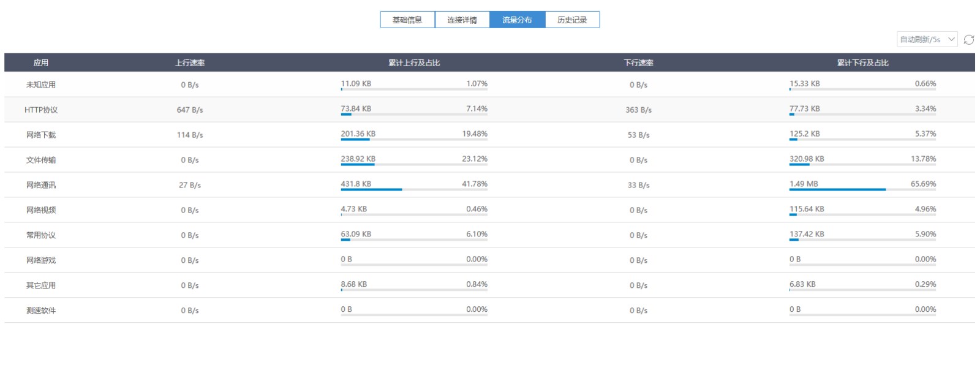The height and width of the screenshot is (370, 980).
Task: Click the 测速软件 application row
Action: tap(41, 311)
